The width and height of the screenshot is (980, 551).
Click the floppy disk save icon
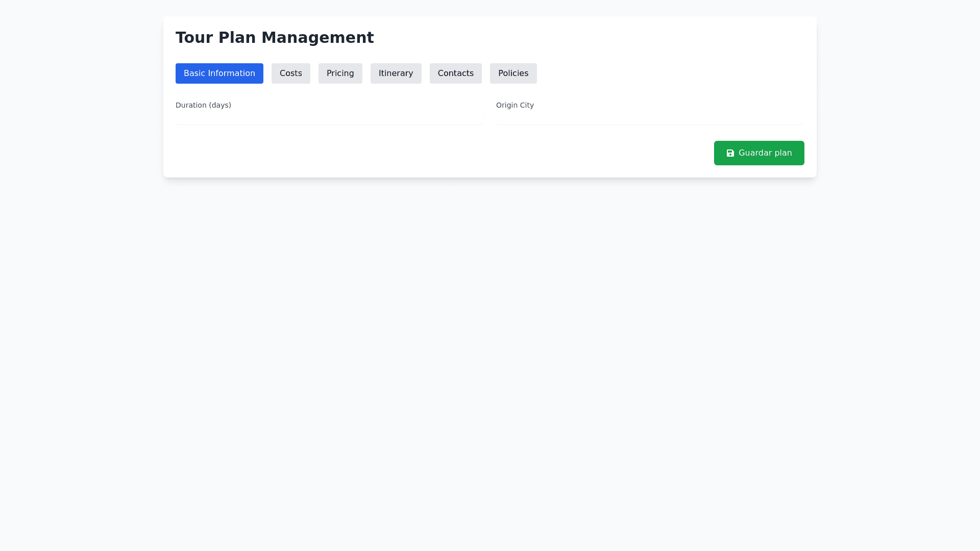[x=730, y=153]
